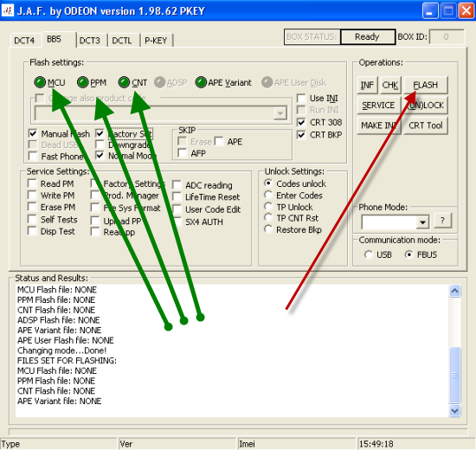Viewport: 476px width, 450px height.
Task: Check the Prod. Manager checkbox
Action: (95, 196)
